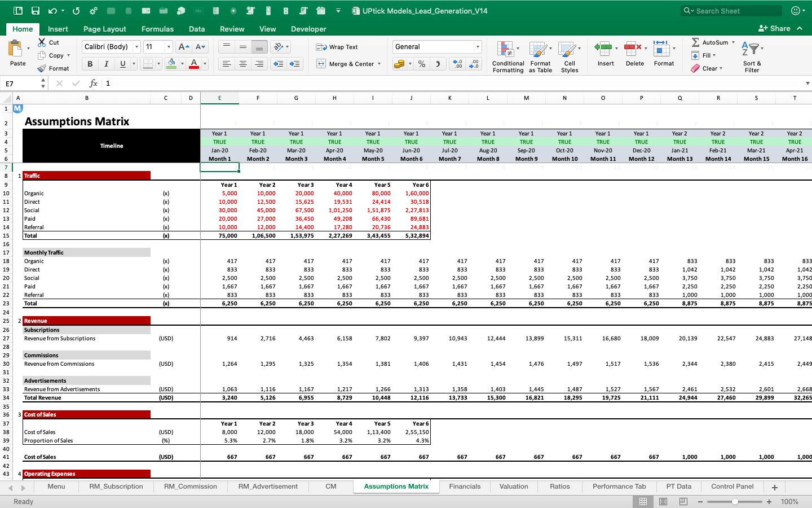Click the Format painter brush icon

point(42,68)
